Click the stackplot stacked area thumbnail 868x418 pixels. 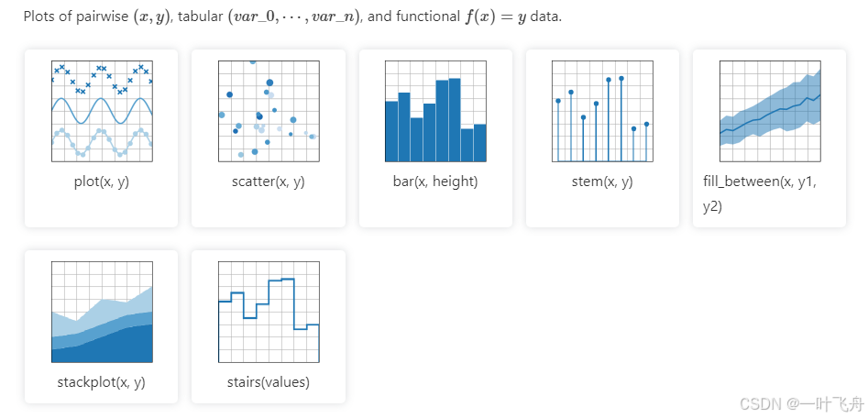point(102,313)
